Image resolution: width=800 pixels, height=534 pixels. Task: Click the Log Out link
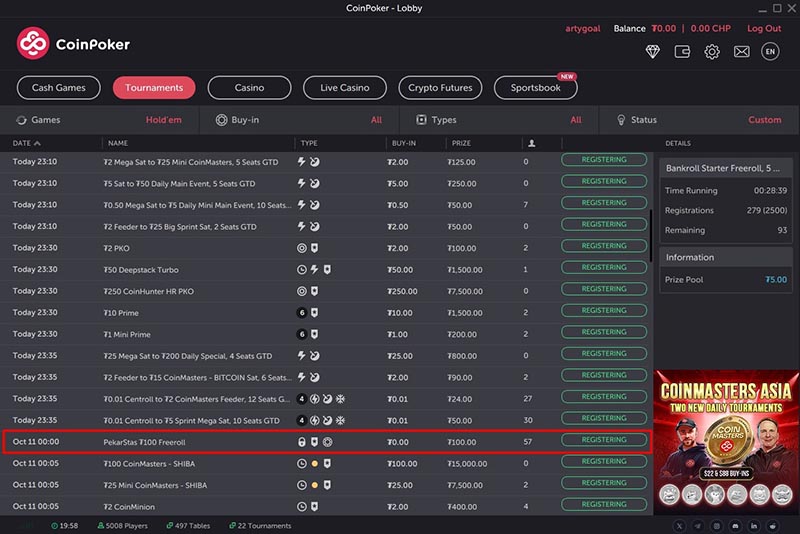(x=764, y=29)
